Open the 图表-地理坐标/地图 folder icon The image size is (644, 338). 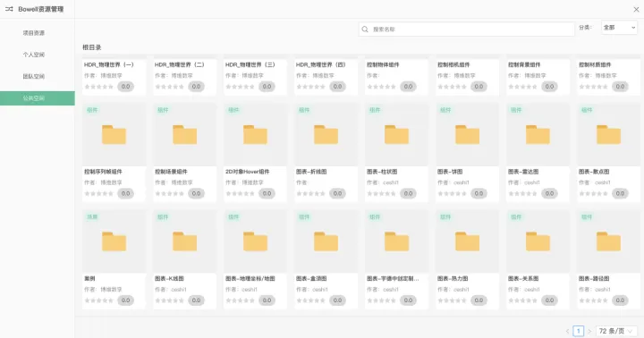(255, 241)
